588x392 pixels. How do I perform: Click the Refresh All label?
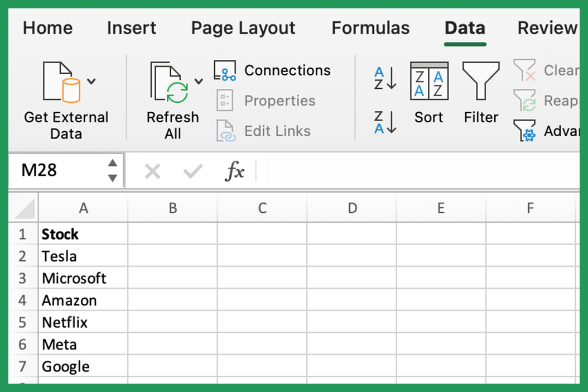point(172,126)
